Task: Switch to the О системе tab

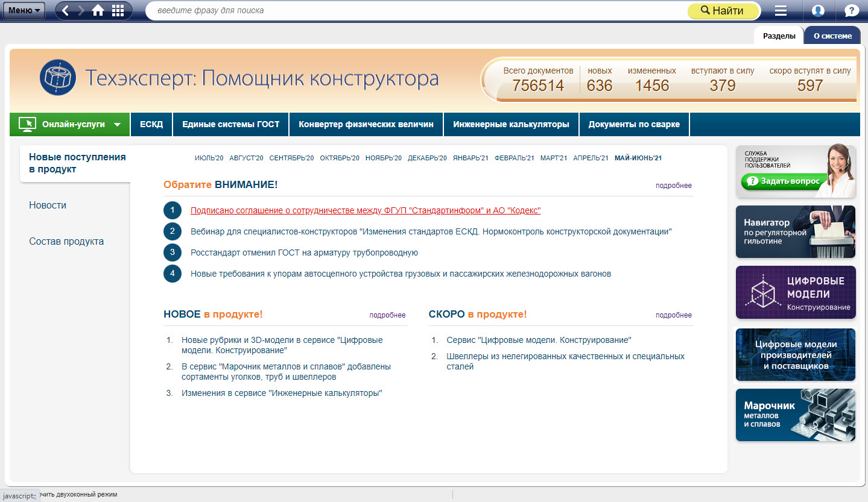Action: [832, 36]
